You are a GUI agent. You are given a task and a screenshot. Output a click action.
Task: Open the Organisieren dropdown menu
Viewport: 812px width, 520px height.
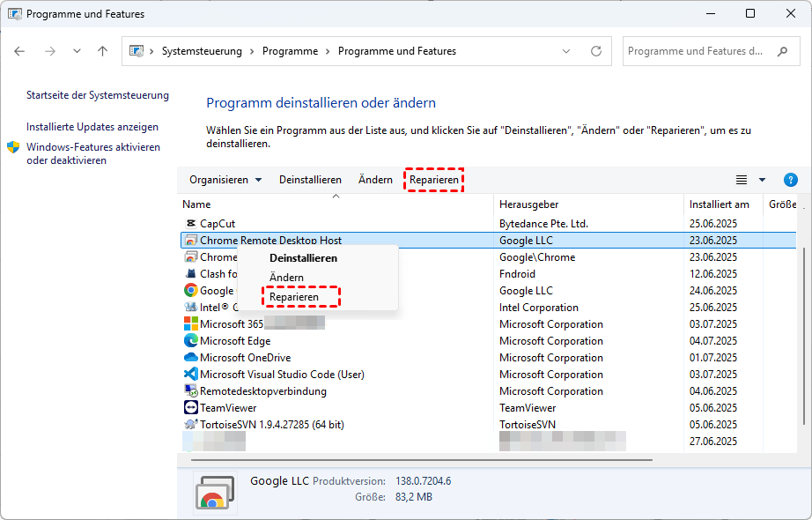point(225,180)
